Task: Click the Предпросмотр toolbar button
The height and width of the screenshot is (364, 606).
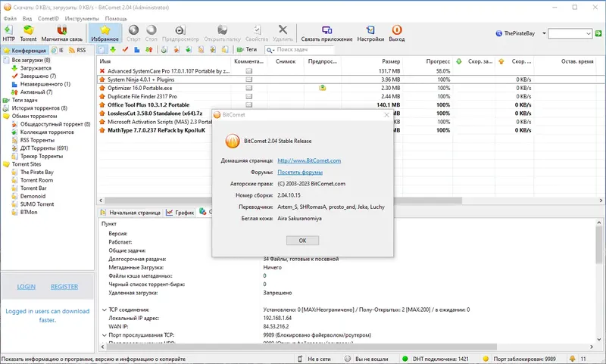Action: 180,33
